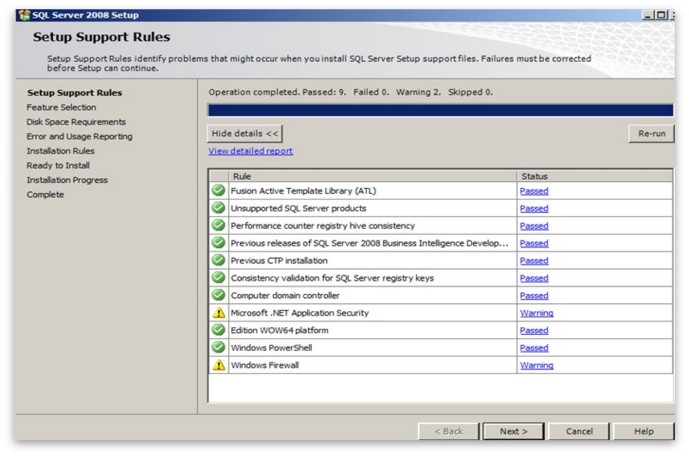Click green check icon for Windows PowerShell

coord(218,347)
